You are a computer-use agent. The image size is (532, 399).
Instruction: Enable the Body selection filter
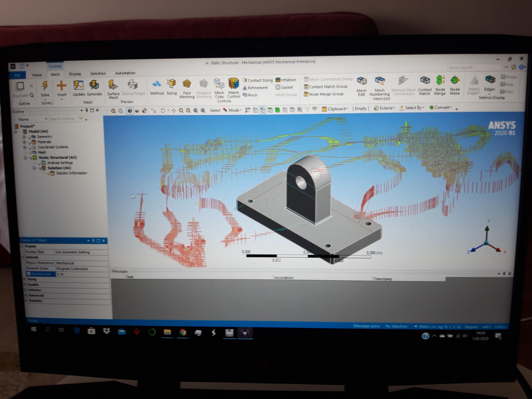click(x=278, y=110)
